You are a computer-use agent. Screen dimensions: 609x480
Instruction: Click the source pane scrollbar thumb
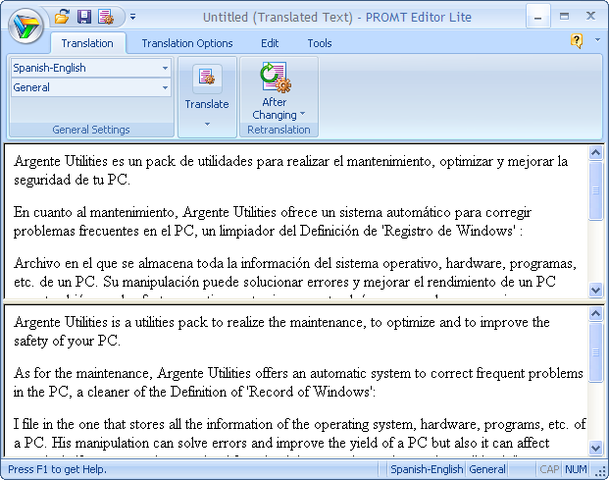tap(595, 191)
